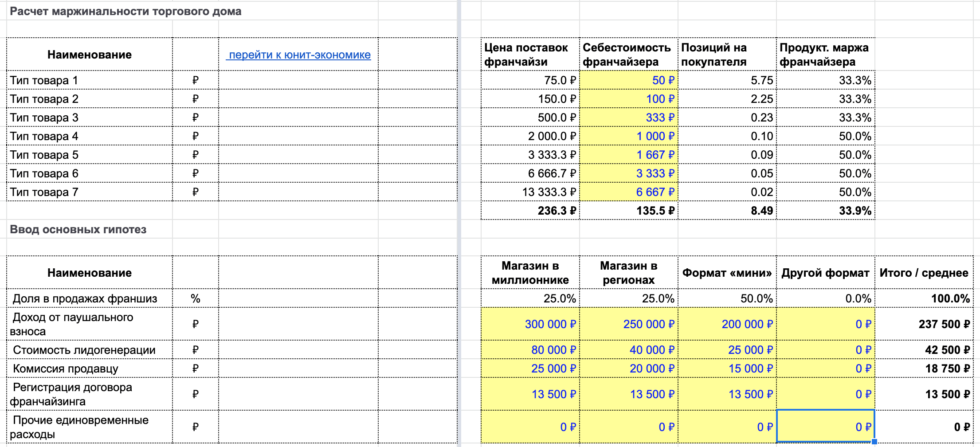Select the lump-sum fee cell '200 000 ₽'
The width and height of the screenshot is (980, 447).
coord(727,324)
